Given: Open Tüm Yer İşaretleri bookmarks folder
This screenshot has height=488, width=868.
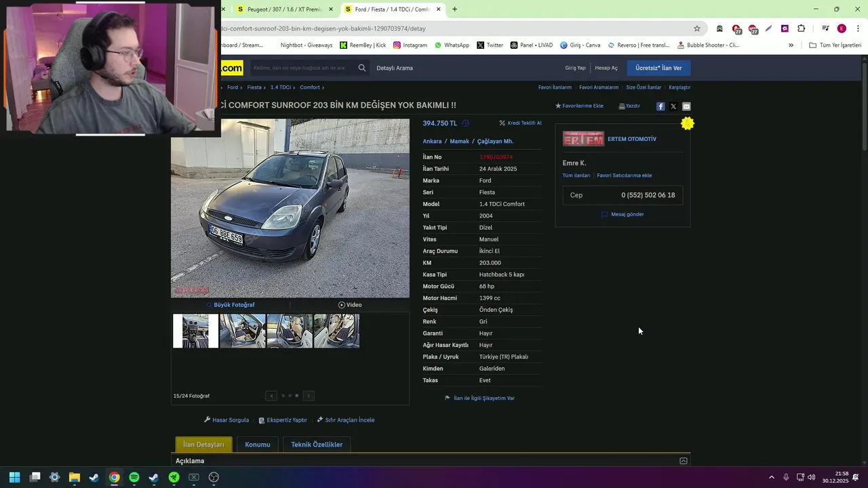Looking at the screenshot, I should 835,45.
